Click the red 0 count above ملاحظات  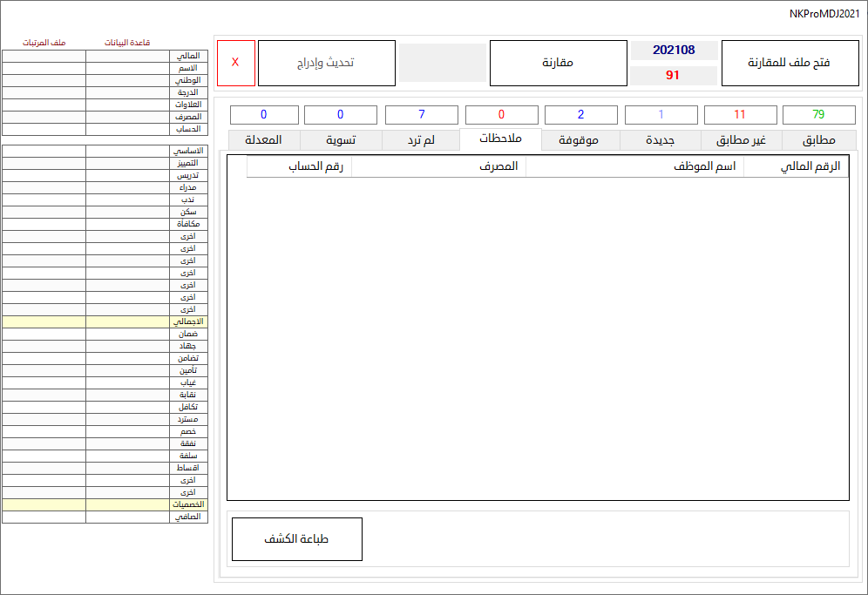click(x=501, y=115)
